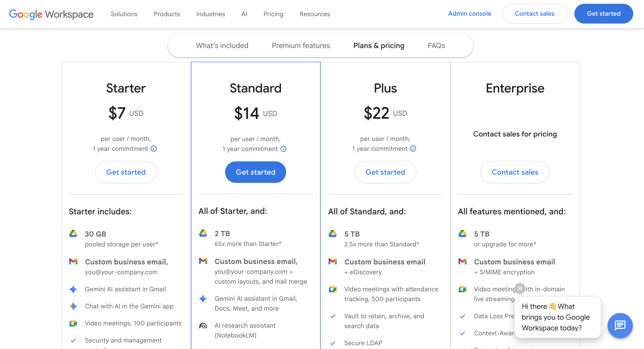Image resolution: width=644 pixels, height=349 pixels.
Task: Click Get started under Starter plan
Action: [x=126, y=172]
